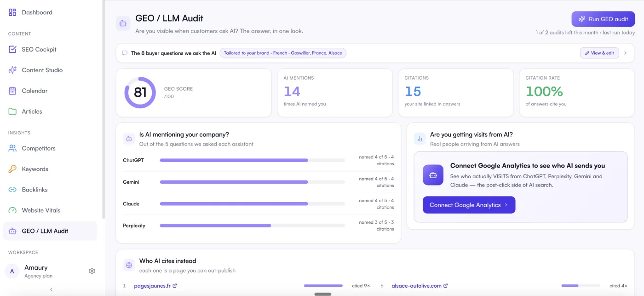Click the Articles folder icon
Image resolution: width=644 pixels, height=296 pixels.
point(12,111)
